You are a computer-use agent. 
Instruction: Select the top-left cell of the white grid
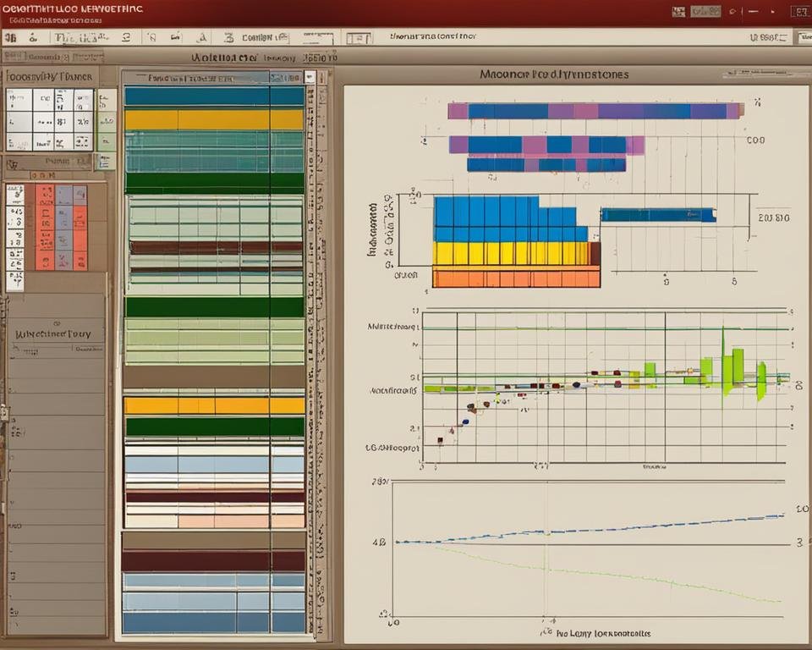[19, 101]
